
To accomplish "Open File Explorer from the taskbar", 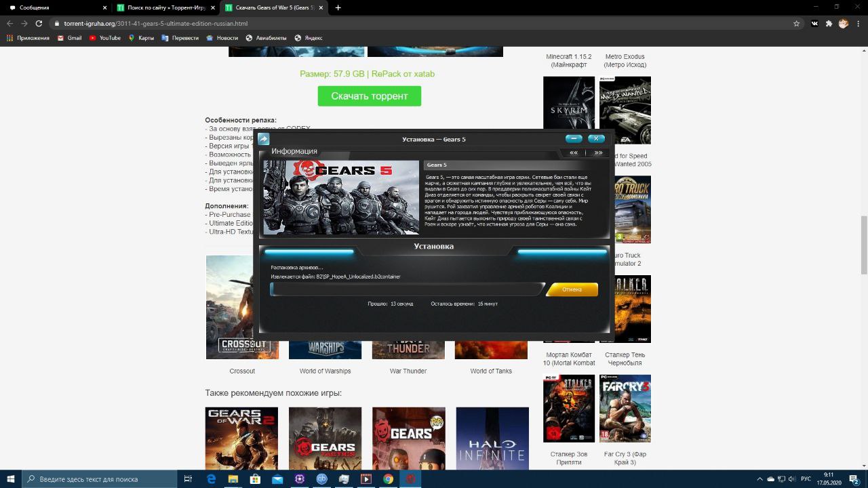I will [x=233, y=479].
